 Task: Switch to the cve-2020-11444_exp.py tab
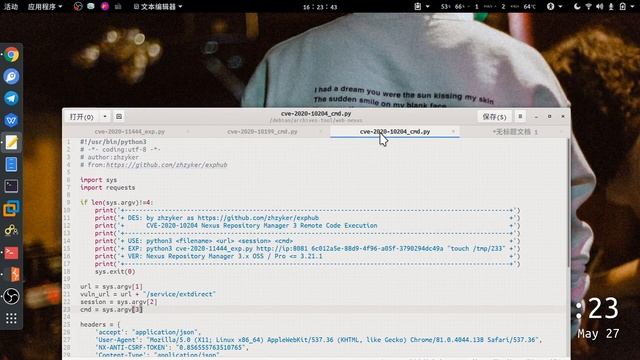click(129, 131)
